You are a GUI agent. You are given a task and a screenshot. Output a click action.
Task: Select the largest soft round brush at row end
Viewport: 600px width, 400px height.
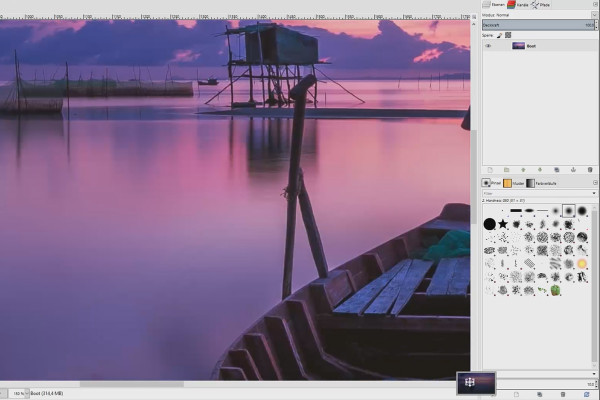(582, 211)
